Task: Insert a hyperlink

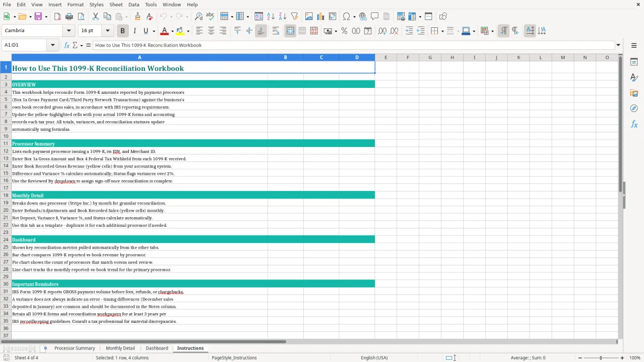Action: (363, 17)
